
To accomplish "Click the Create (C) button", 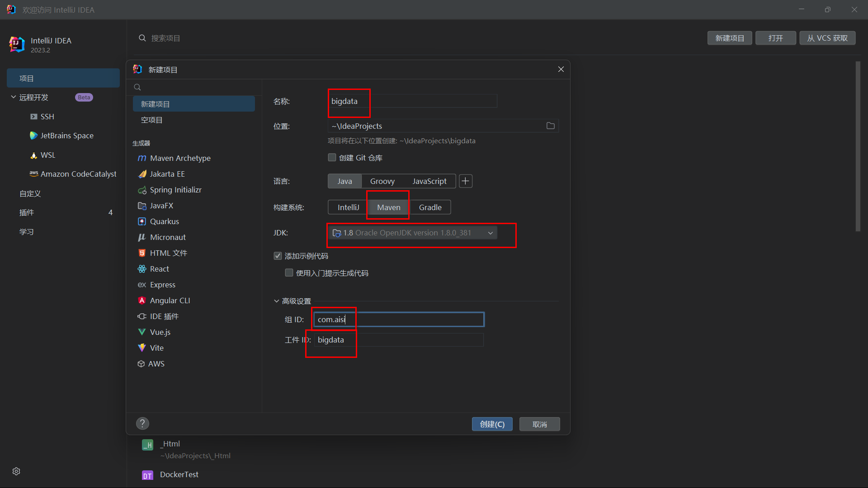I will tap(492, 424).
